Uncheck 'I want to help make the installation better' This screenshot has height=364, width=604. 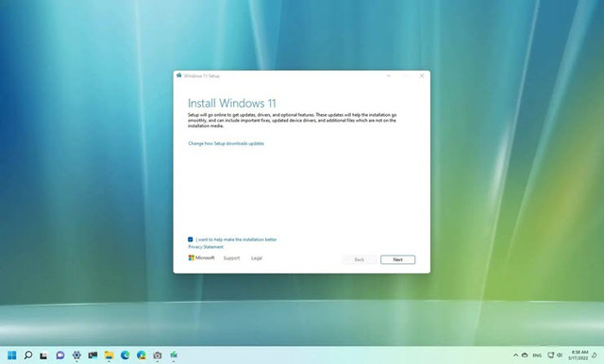click(191, 240)
